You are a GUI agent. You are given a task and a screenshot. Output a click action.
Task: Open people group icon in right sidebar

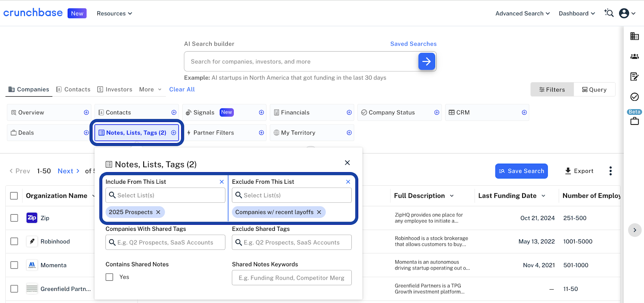pos(635,56)
